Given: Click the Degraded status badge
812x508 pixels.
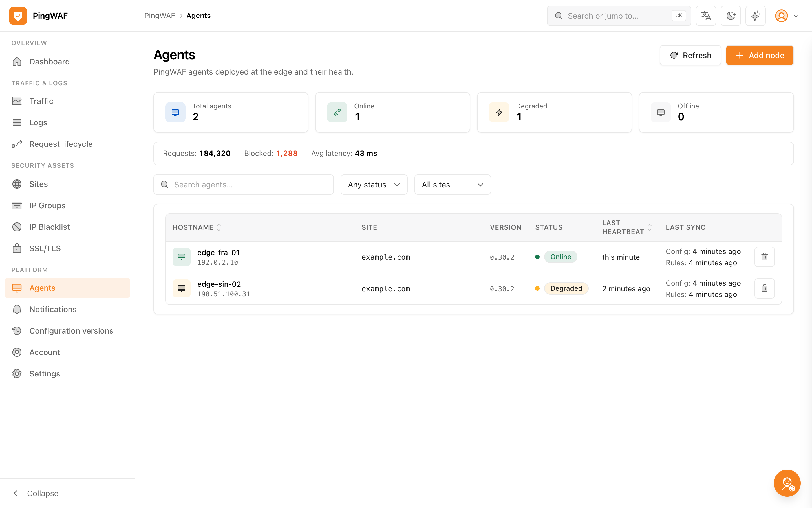Looking at the screenshot, I should (x=566, y=288).
